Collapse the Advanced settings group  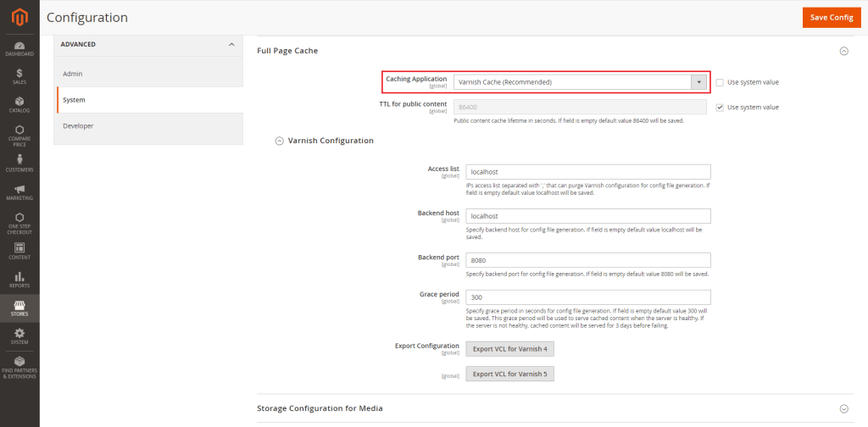tap(231, 44)
